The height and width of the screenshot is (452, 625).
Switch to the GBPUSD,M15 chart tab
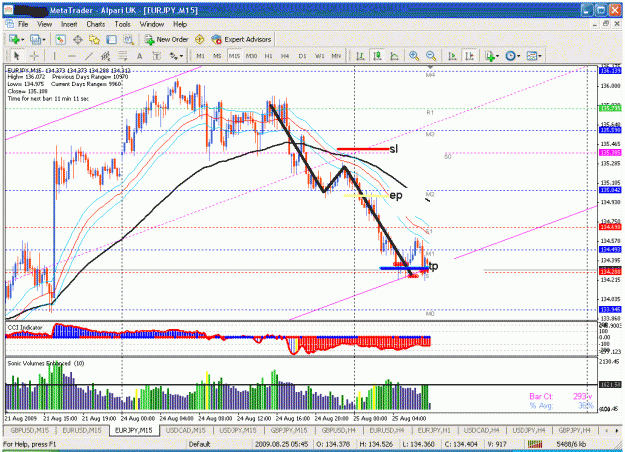(29, 430)
